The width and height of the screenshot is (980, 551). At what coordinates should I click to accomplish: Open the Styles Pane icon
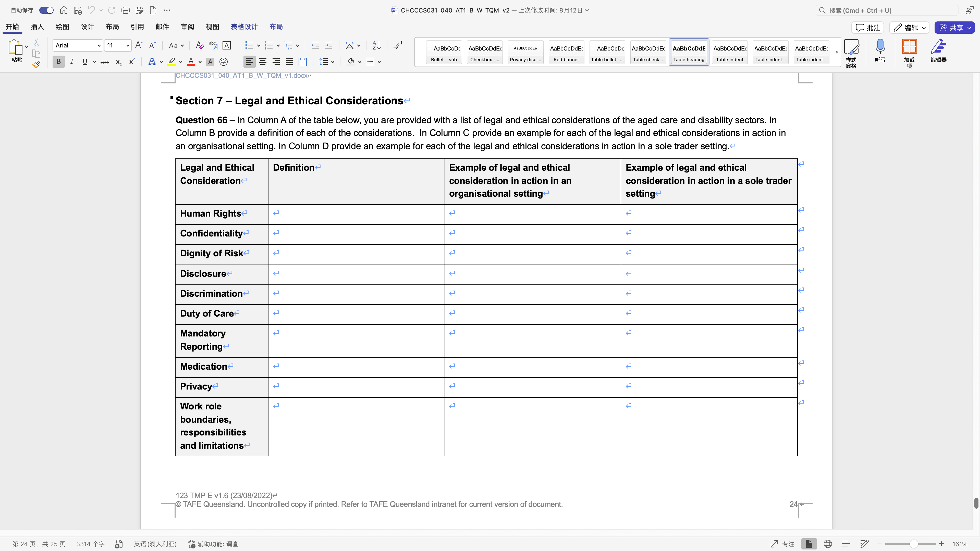click(851, 47)
